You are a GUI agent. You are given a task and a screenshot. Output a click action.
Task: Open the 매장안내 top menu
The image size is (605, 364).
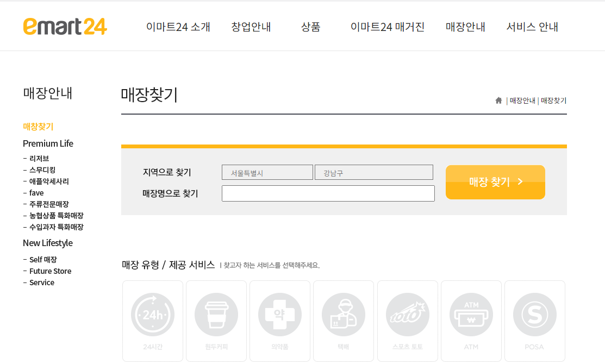click(465, 27)
